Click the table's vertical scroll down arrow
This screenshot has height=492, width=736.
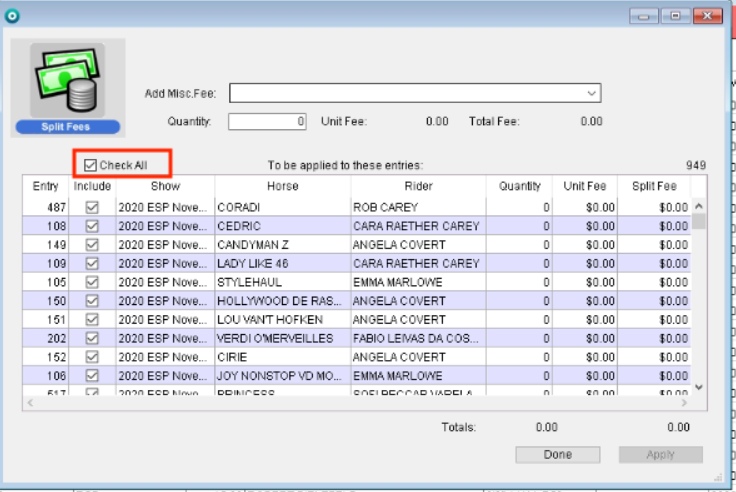click(x=699, y=387)
